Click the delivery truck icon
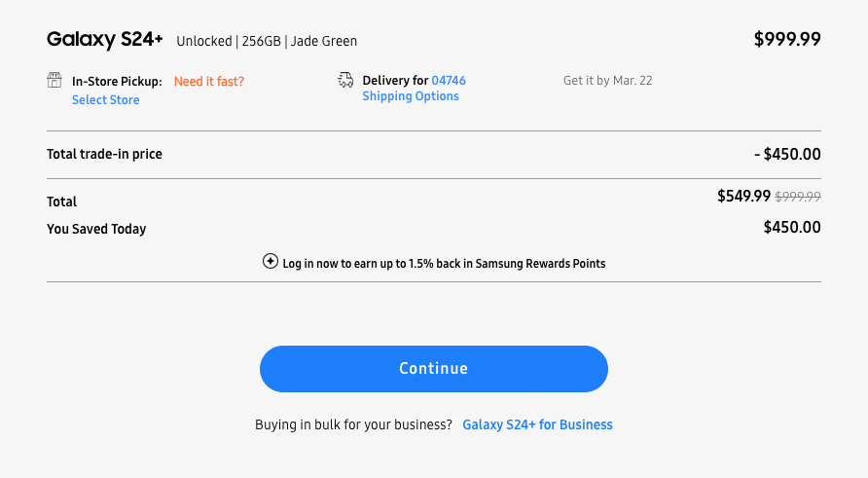This screenshot has height=478, width=868. (345, 80)
